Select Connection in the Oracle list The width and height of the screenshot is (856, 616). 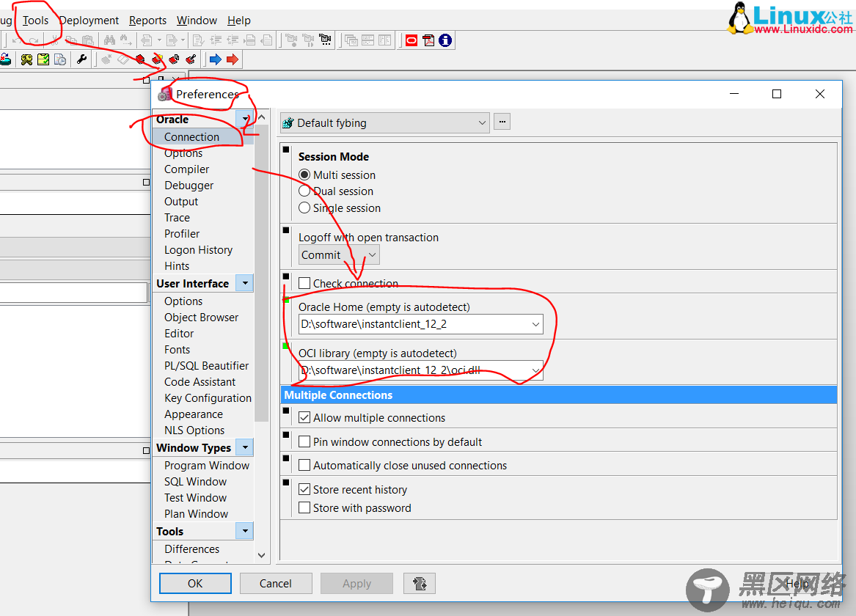[x=203, y=137]
